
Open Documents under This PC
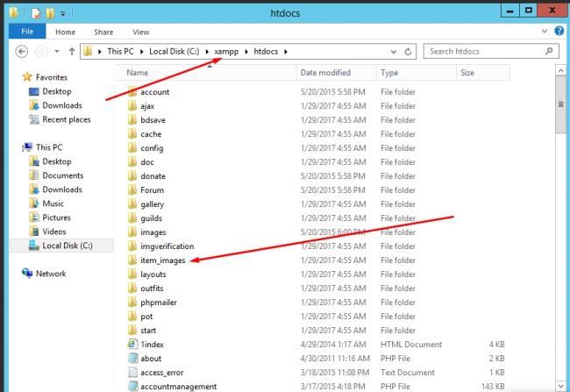coord(63,175)
